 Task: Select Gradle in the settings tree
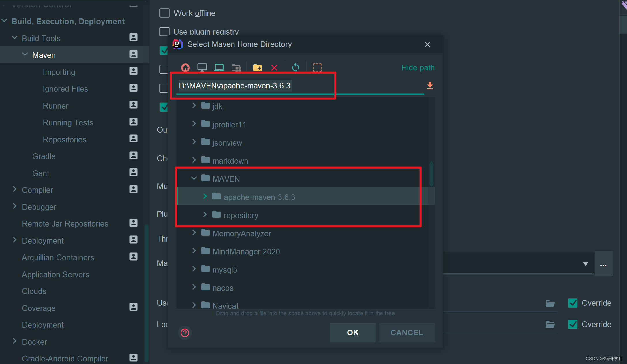point(44,156)
